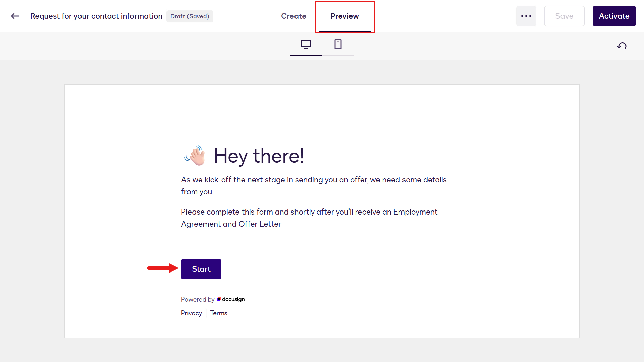The height and width of the screenshot is (362, 644).
Task: Open the Terms link
Action: coord(219,313)
